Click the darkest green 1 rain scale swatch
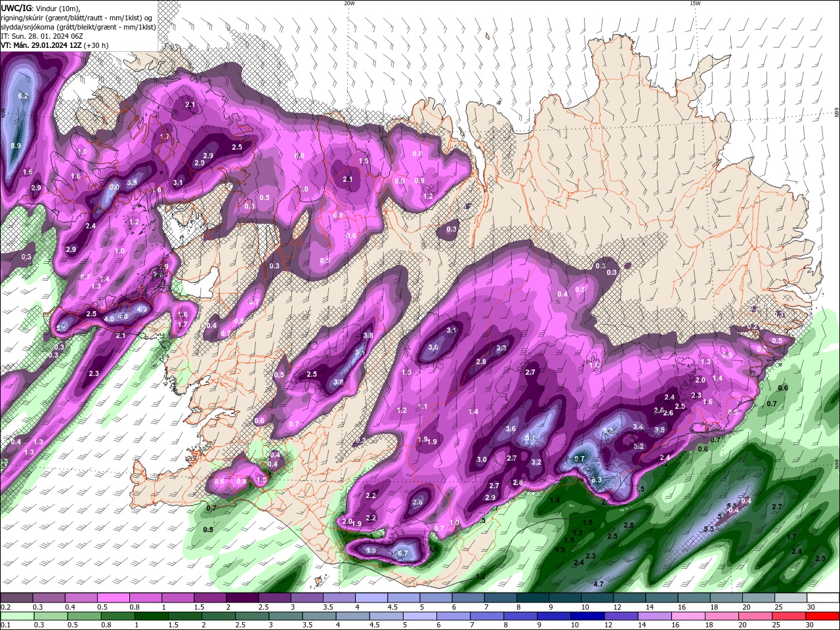The height and width of the screenshot is (630, 840). 152,616
